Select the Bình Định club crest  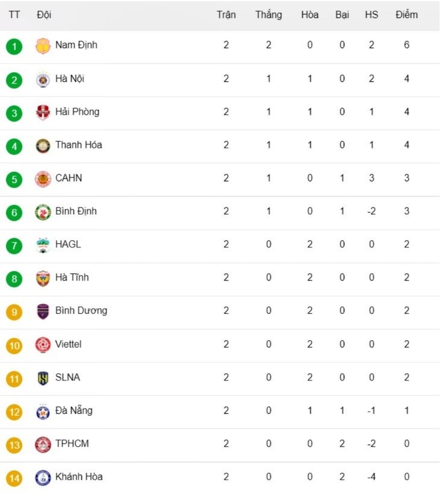[x=42, y=212]
